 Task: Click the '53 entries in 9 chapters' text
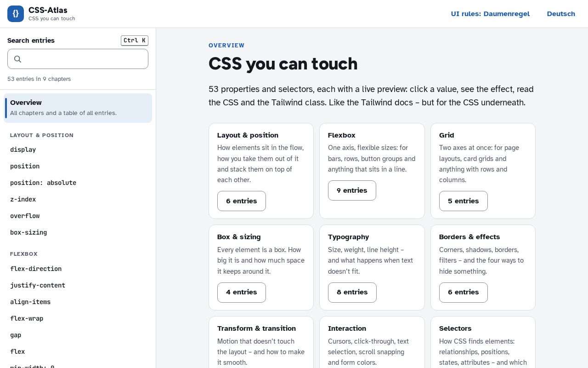tap(39, 79)
